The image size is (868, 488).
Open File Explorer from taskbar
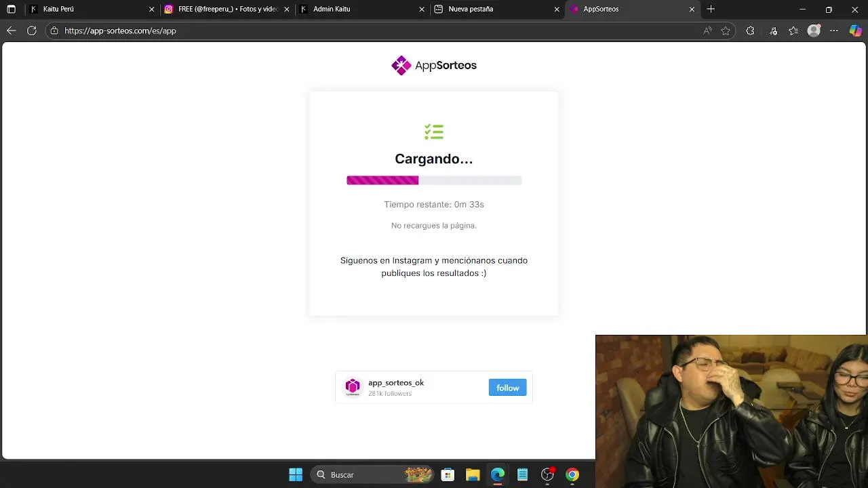pyautogui.click(x=473, y=474)
